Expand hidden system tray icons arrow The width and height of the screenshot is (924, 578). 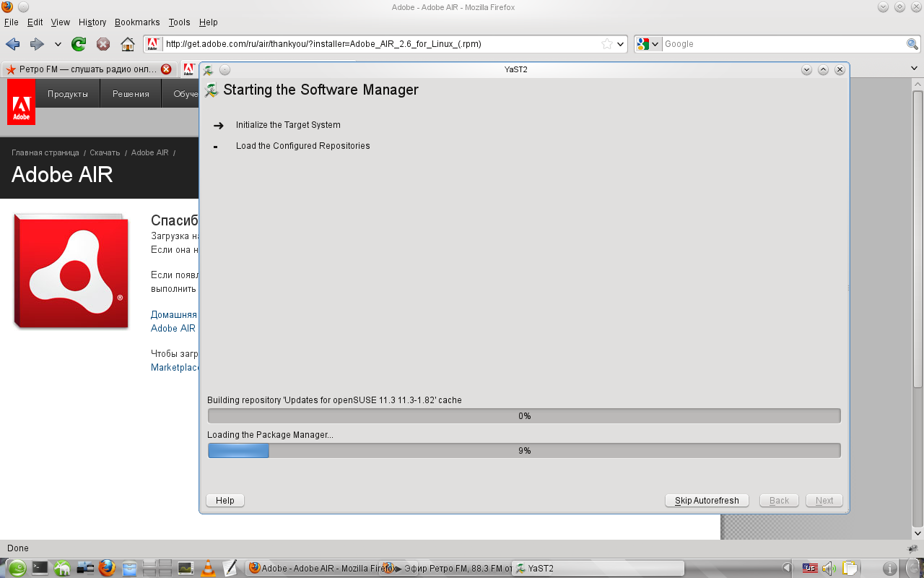coord(787,568)
